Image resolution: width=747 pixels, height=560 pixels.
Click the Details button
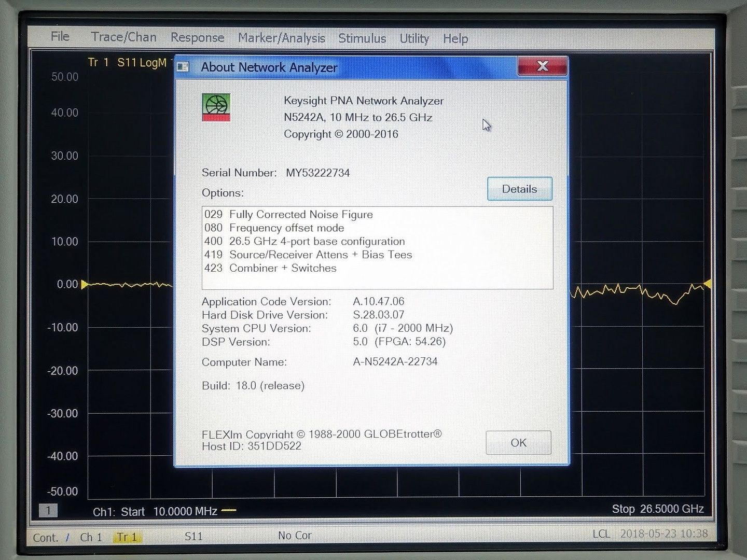[519, 189]
